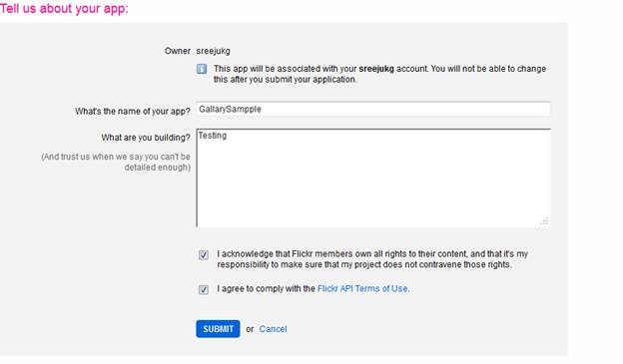Click the account association notice text
623x364 pixels.
pos(379,74)
